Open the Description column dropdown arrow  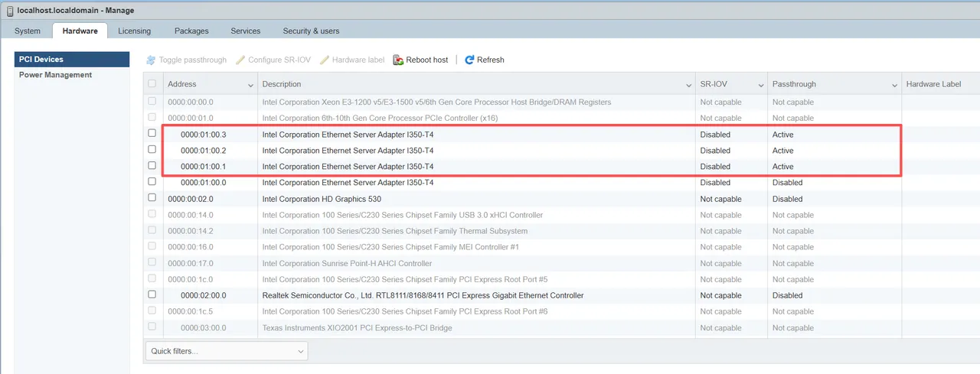(689, 85)
